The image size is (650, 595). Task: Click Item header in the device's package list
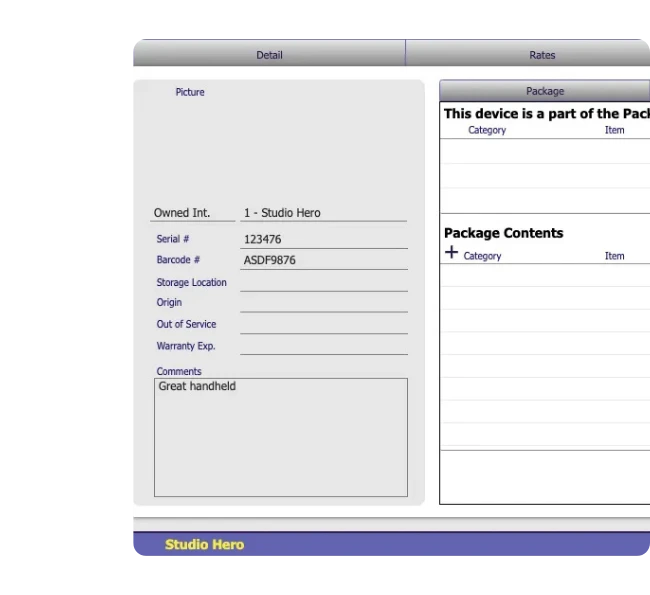614,130
